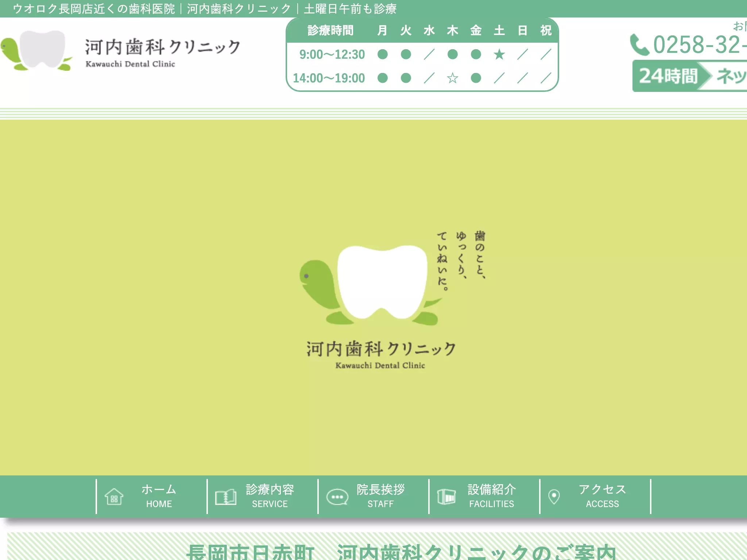Click vertical slogan 歯のこと、ゆっくり、ていねいに。
This screenshot has width=747, height=560.
461,260
